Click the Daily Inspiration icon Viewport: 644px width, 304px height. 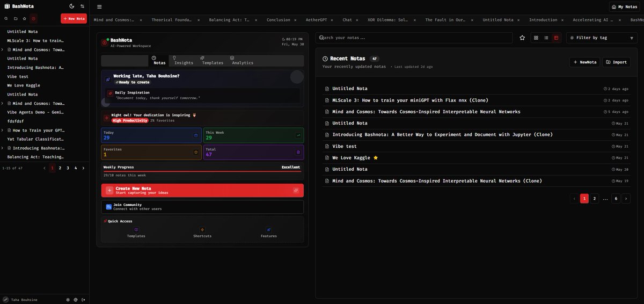point(110,93)
